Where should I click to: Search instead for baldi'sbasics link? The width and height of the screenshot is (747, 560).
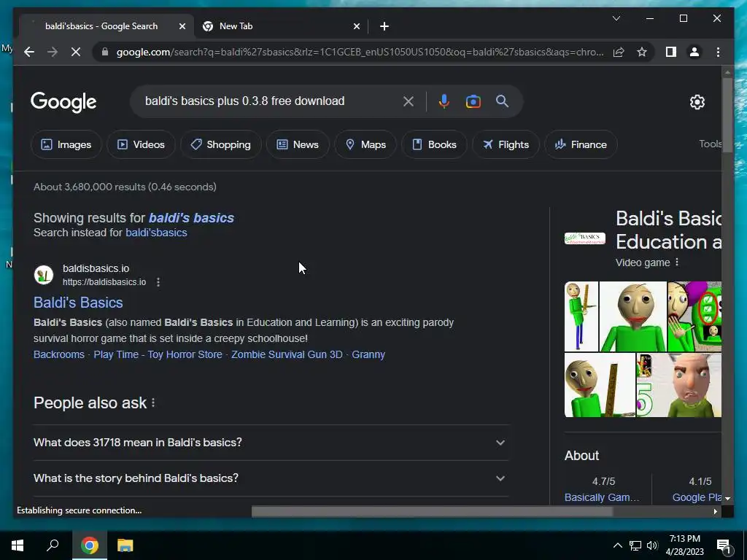coord(156,233)
